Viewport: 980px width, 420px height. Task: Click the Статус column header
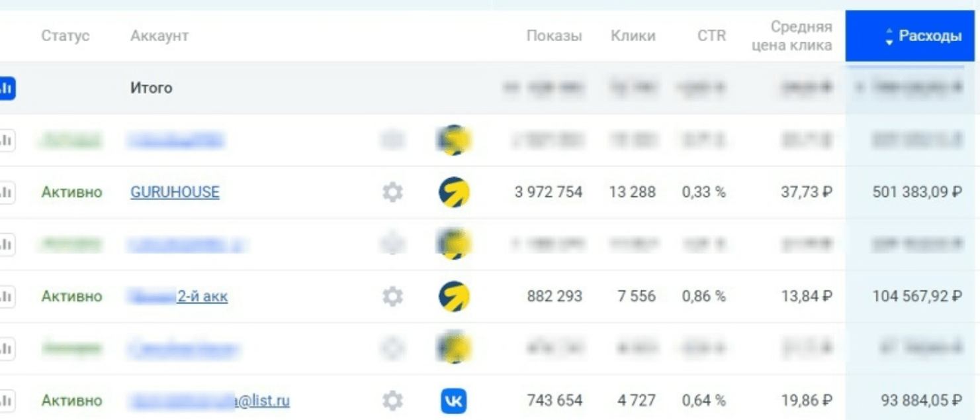pyautogui.click(x=65, y=36)
